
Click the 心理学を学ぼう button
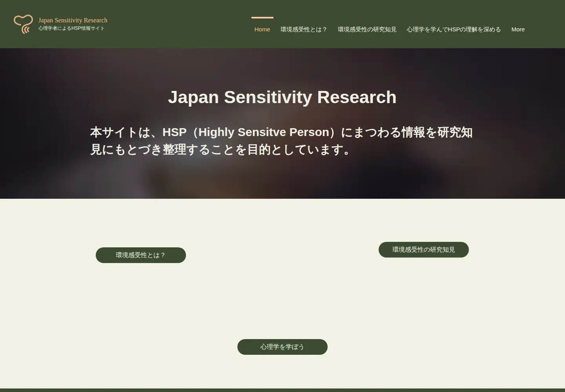[282, 347]
